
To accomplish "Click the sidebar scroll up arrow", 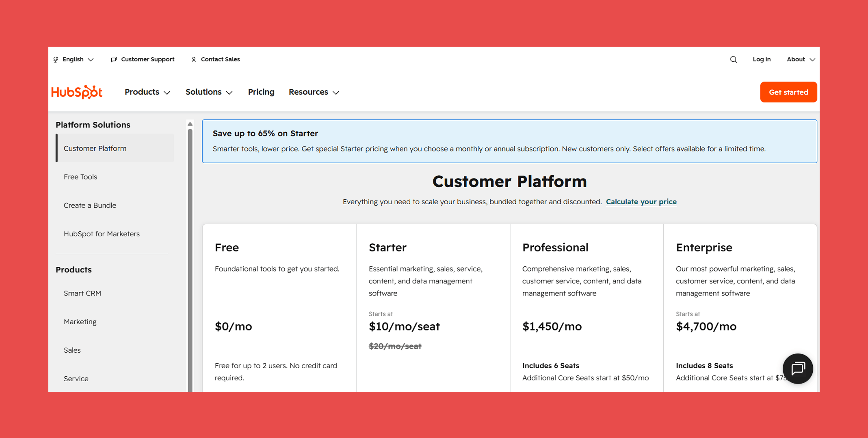I will point(190,124).
